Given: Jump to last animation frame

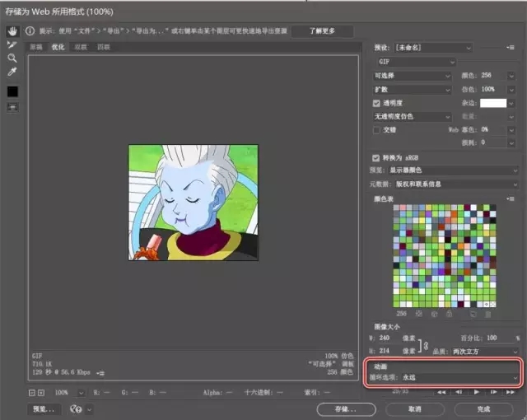Looking at the screenshot, I should (511, 392).
